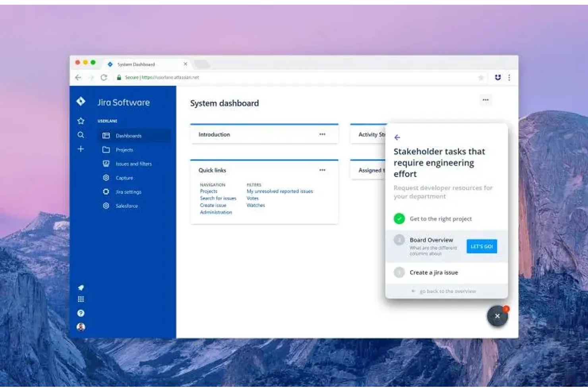
Task: Open Issues and filters
Action: [x=133, y=164]
